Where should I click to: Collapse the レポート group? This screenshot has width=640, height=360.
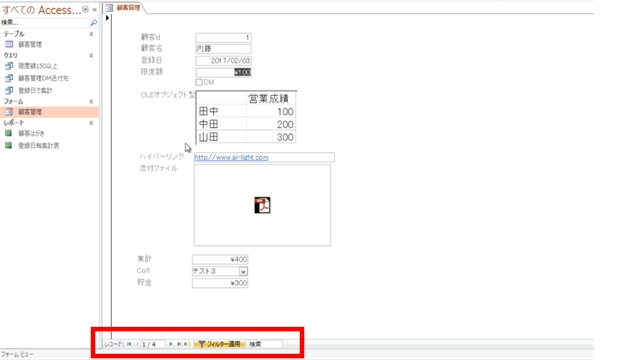[x=91, y=123]
